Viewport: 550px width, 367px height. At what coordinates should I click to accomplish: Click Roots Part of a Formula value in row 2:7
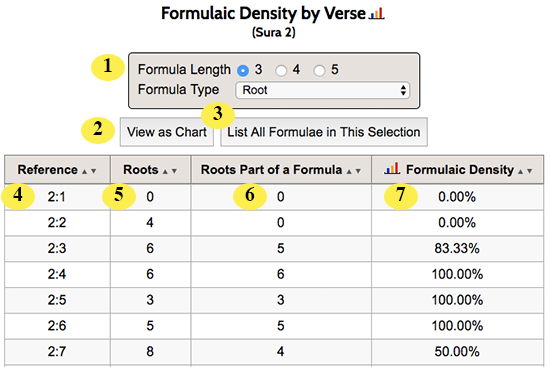[x=281, y=352]
